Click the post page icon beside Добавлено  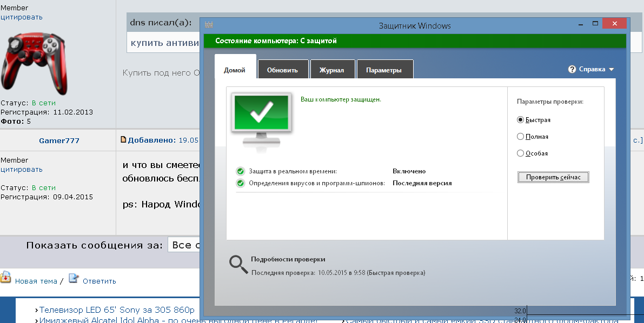point(123,139)
